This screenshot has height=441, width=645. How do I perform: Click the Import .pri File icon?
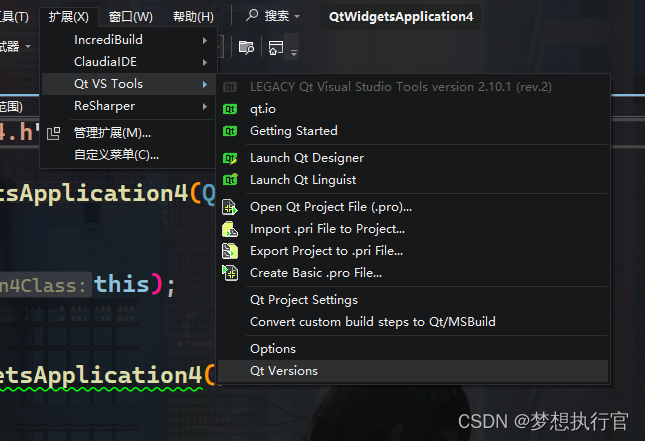[x=230, y=229]
